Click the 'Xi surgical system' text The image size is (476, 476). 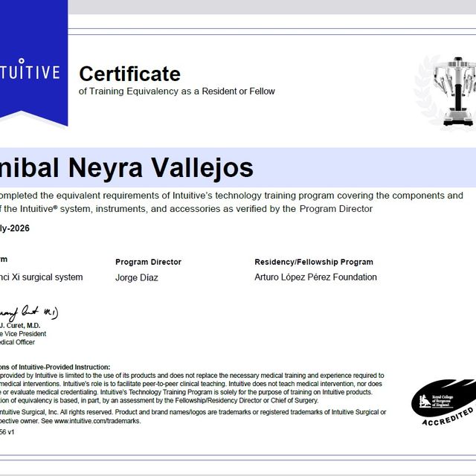point(47,277)
